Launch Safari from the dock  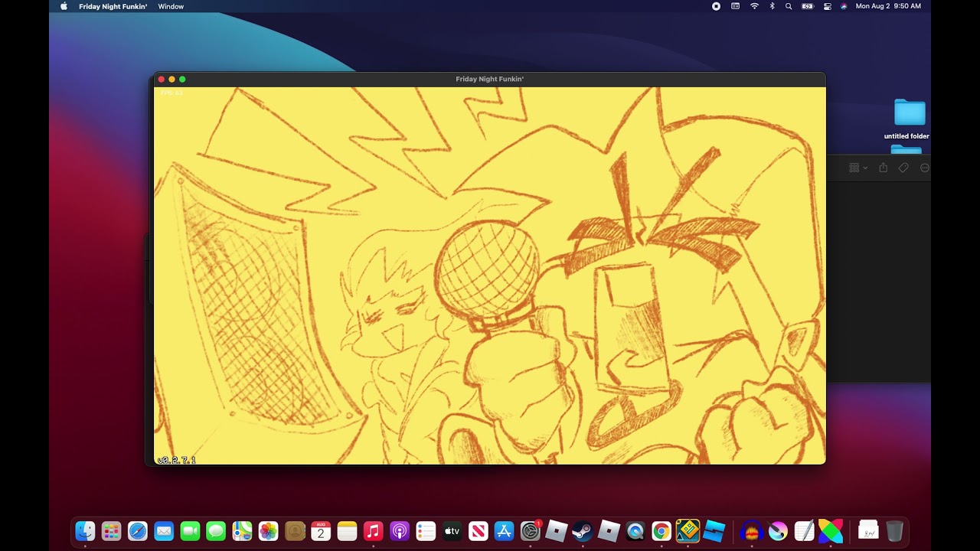pos(138,530)
